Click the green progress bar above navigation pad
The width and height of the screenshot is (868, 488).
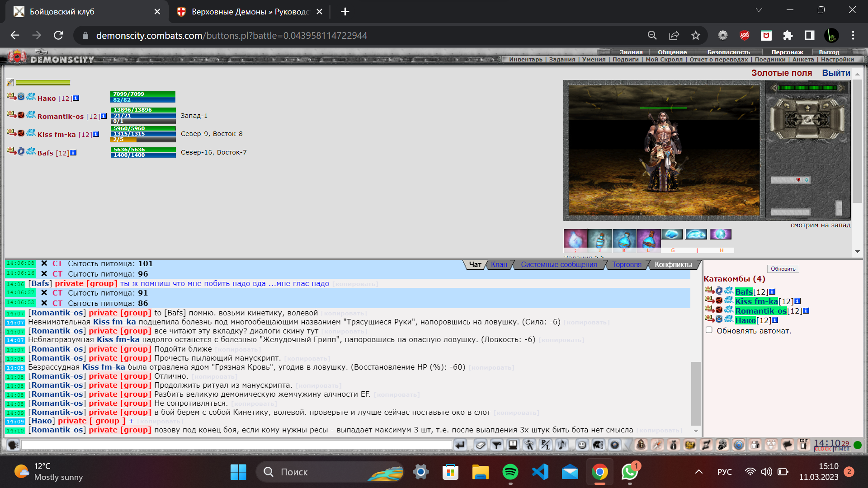coord(807,88)
